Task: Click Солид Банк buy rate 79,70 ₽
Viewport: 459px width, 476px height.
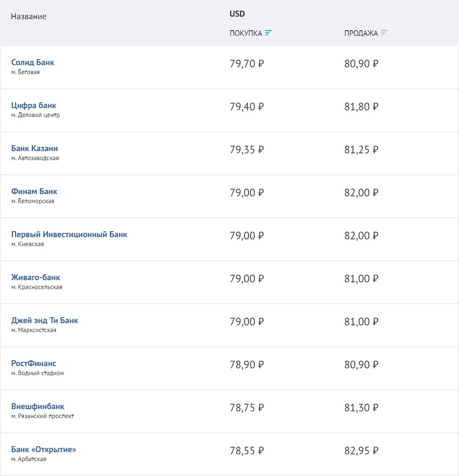Action: [247, 64]
